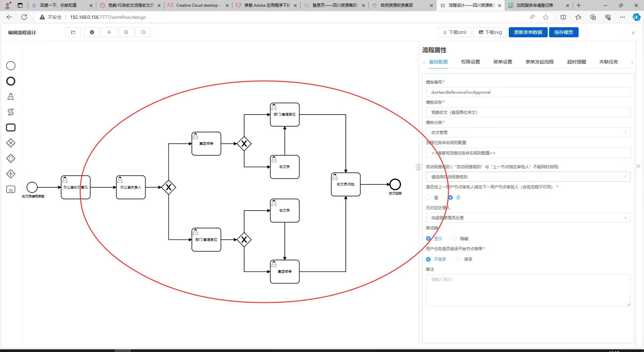This screenshot has width=644, height=352.
Task: Select 显示 for 移动端 option
Action: tap(428, 238)
